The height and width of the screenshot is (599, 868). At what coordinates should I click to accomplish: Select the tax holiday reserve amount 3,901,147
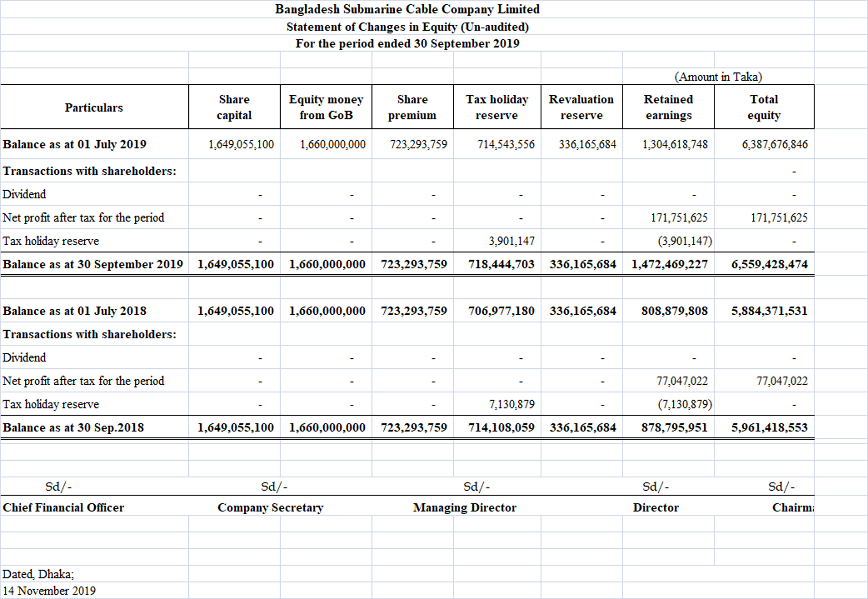pos(511,241)
